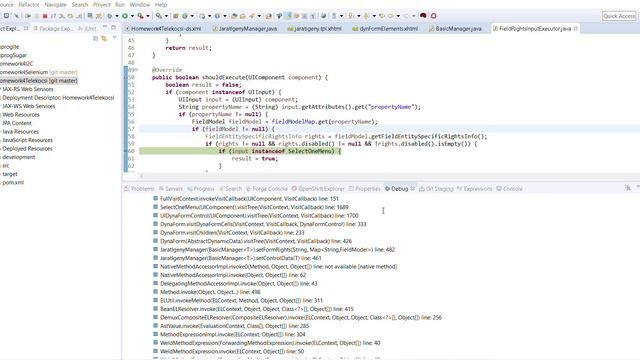The image size is (640, 360).
Task: Click the back navigation arrow toolbar icon
Action: click(x=391, y=16)
